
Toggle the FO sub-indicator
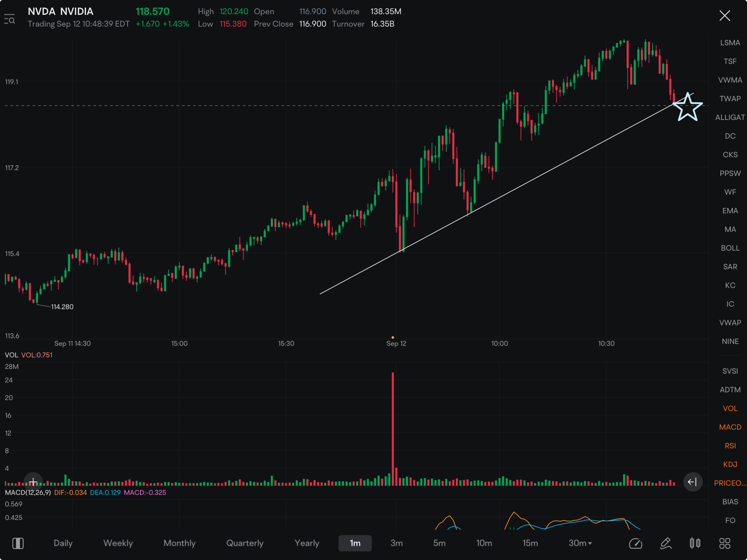(730, 520)
